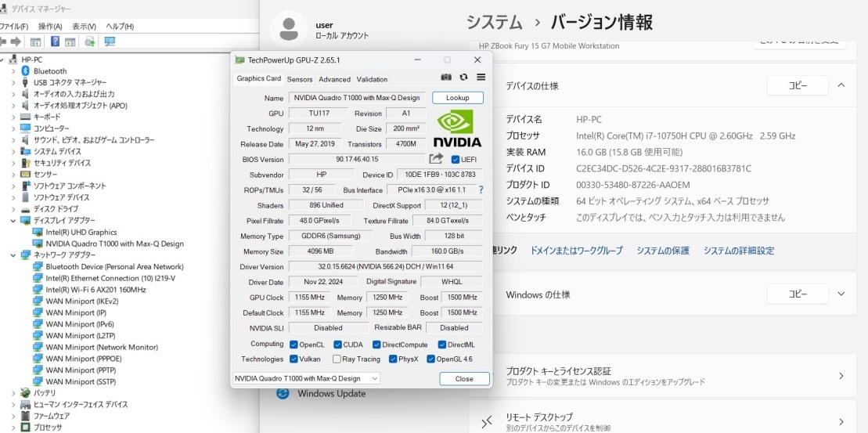Click the GPU-Z refresh icon
The height and width of the screenshot is (433, 868).
[x=464, y=77]
